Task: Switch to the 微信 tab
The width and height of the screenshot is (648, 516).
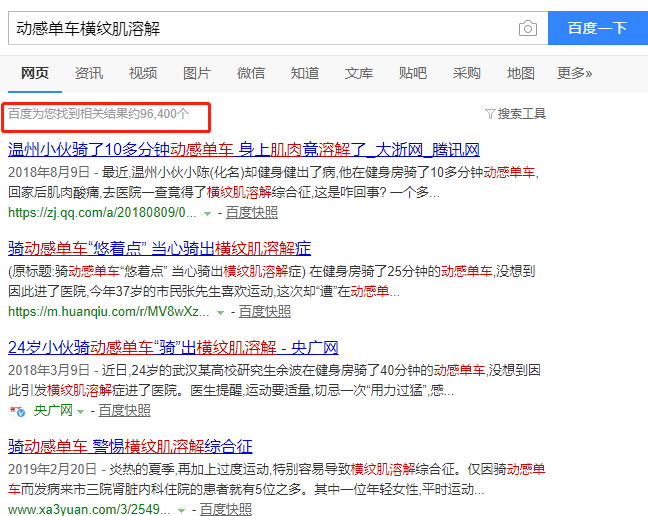Action: pyautogui.click(x=251, y=73)
